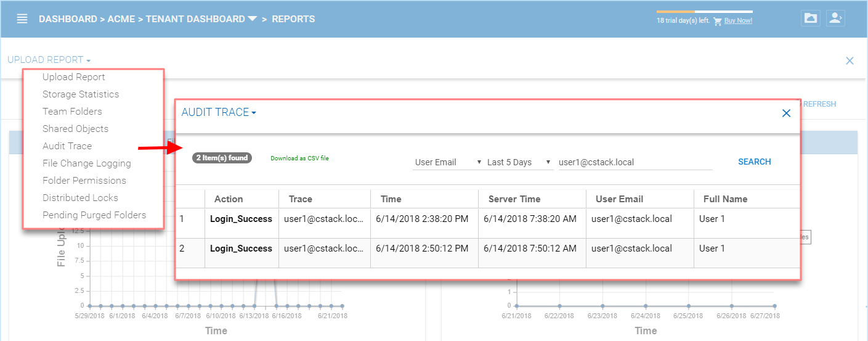Select Storage Statistics menu entry

[81, 94]
